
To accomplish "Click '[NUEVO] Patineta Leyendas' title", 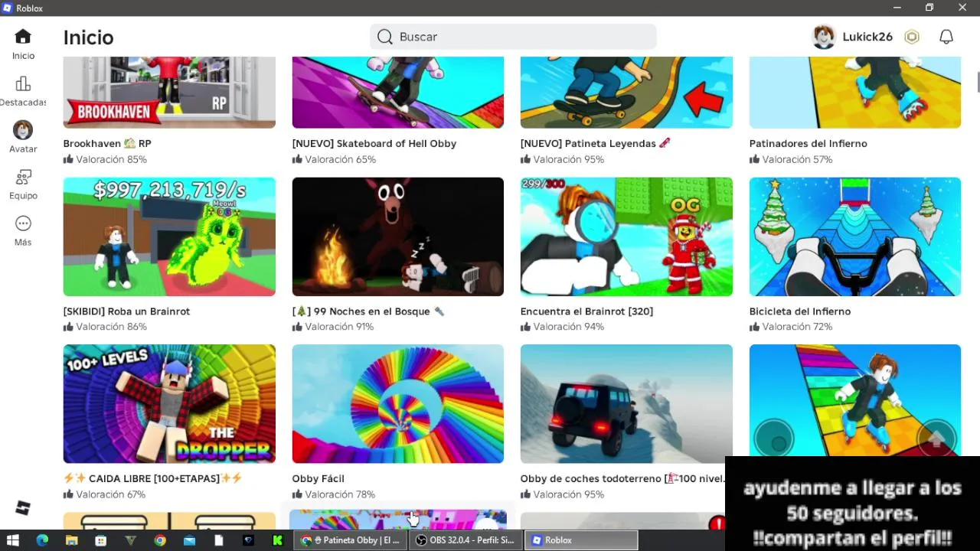I will click(x=596, y=143).
